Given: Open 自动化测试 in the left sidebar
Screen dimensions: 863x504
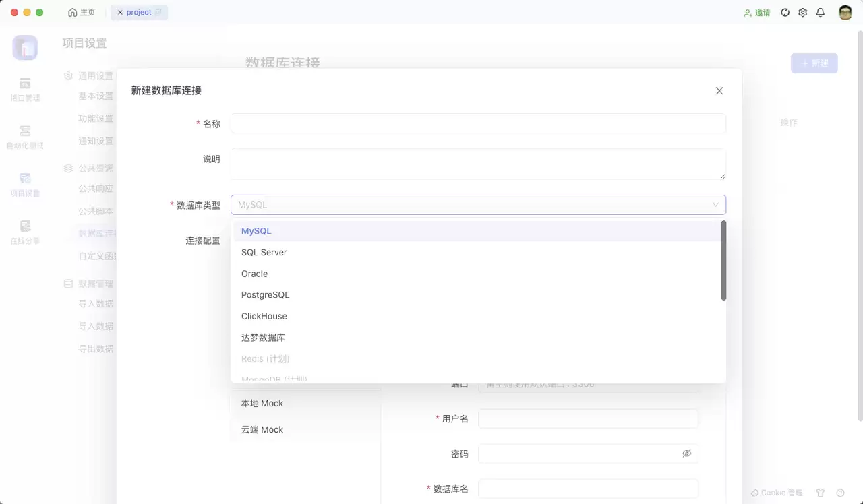Looking at the screenshot, I should [x=25, y=137].
